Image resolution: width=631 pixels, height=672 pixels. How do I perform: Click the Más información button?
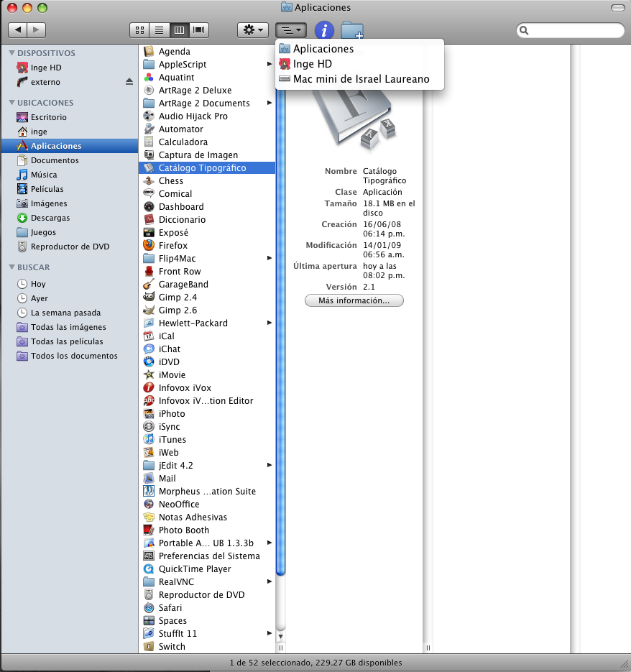pos(354,300)
